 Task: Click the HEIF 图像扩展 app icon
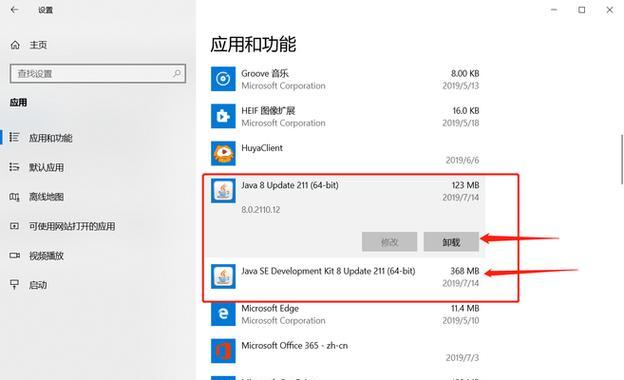pyautogui.click(x=223, y=116)
